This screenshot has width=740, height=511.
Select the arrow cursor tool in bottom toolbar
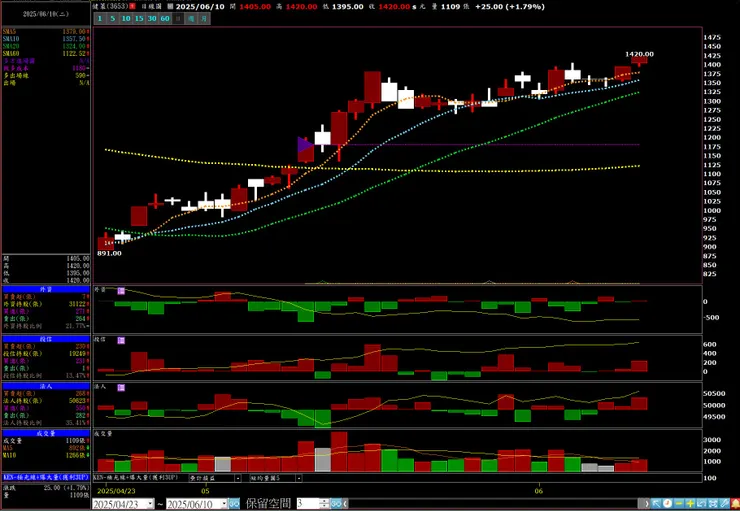(656, 503)
